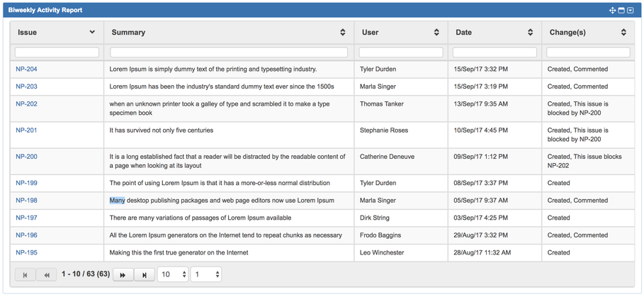The image size is (644, 297).
Task: Open issue NP-204 link
Action: tap(26, 69)
